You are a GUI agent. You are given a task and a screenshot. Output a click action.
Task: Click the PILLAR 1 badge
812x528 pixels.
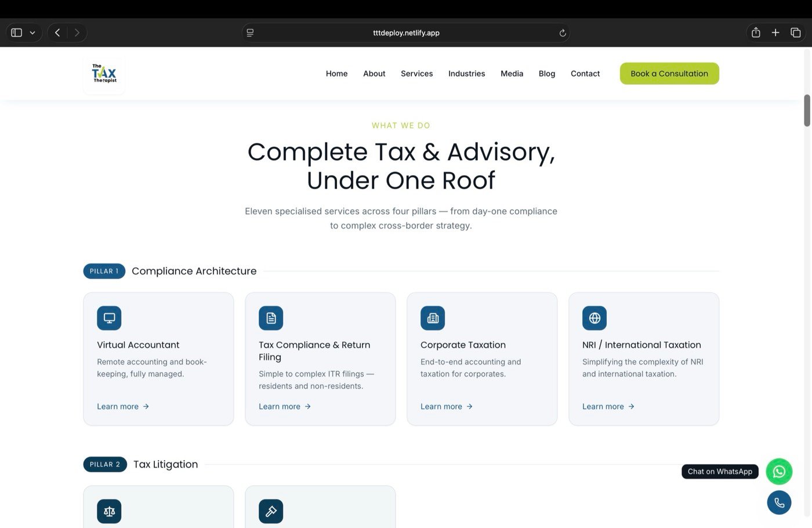104,271
